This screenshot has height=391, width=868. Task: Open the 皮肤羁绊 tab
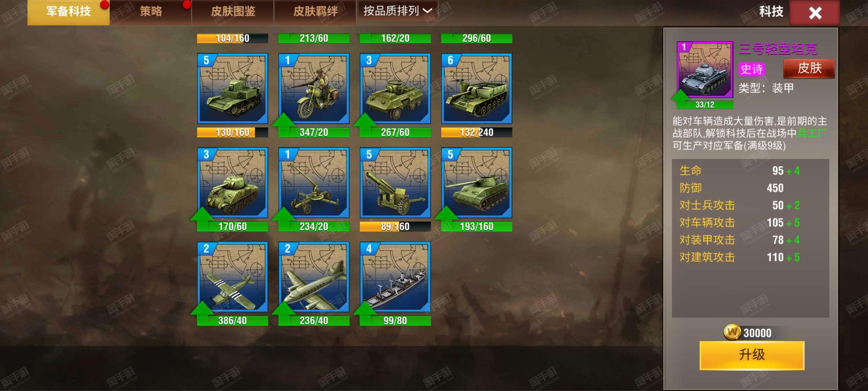(315, 12)
